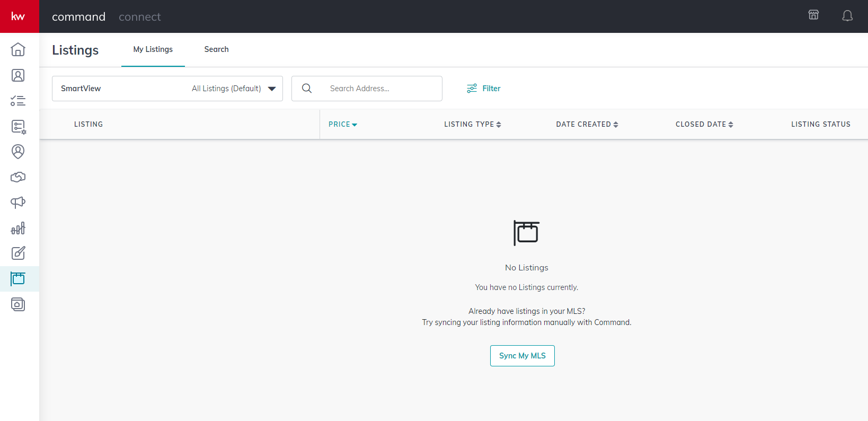The height and width of the screenshot is (421, 868).
Task: Open the Marketplace store icon
Action: tap(813, 15)
